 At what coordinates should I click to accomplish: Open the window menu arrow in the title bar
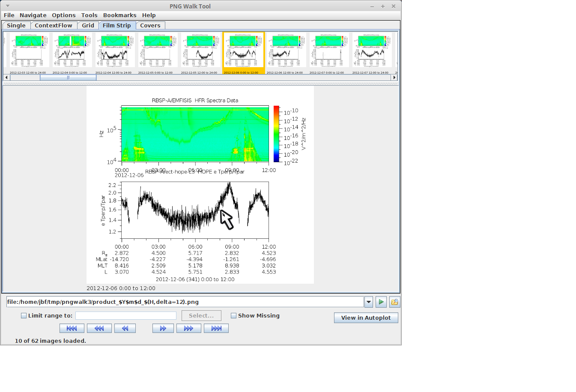coord(7,6)
